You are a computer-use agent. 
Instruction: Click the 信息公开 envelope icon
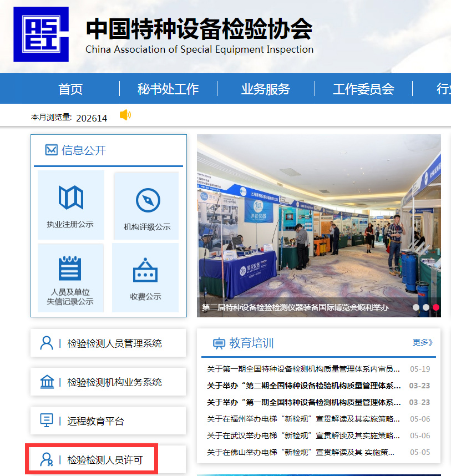51,150
